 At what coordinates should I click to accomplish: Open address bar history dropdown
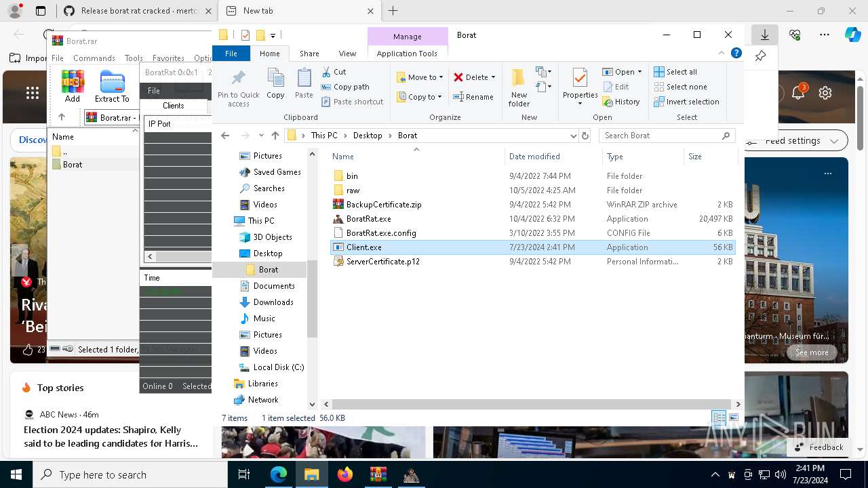tap(573, 136)
